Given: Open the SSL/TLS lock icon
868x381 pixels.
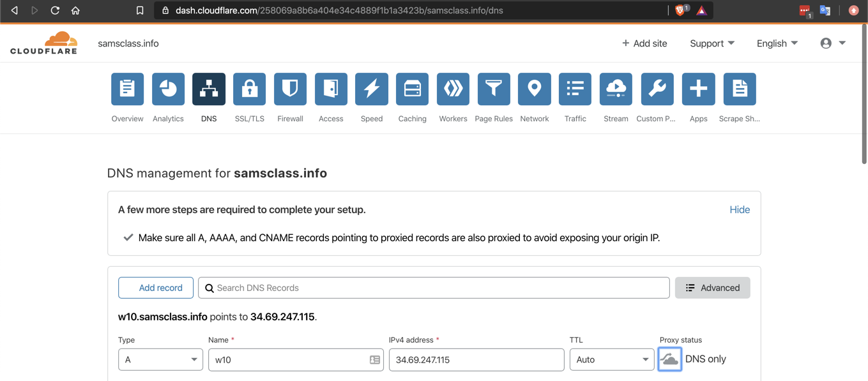Looking at the screenshot, I should tap(249, 89).
